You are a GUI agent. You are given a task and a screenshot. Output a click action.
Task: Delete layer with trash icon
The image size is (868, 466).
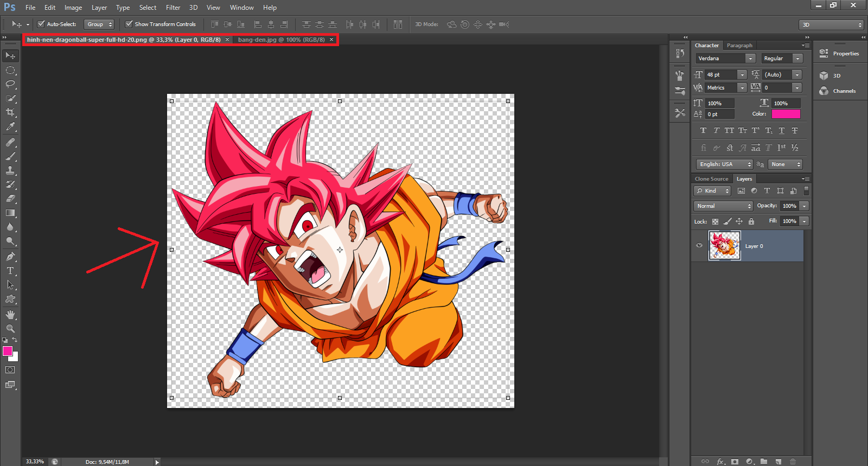pos(793,462)
